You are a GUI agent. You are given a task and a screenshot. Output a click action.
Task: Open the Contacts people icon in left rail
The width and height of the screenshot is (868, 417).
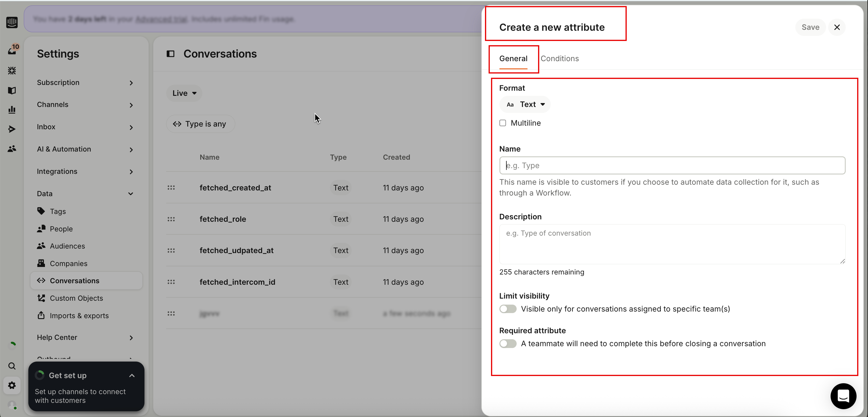(x=12, y=149)
